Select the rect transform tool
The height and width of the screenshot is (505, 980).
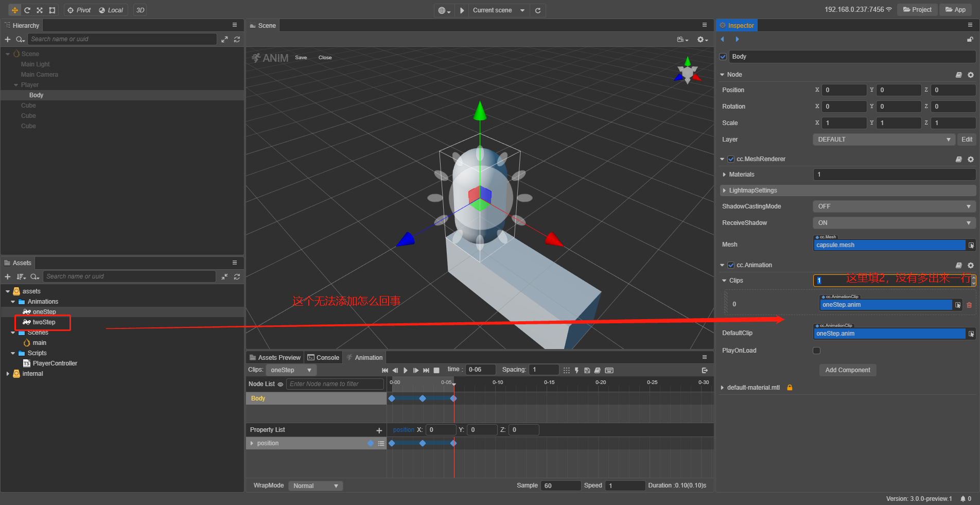point(52,10)
